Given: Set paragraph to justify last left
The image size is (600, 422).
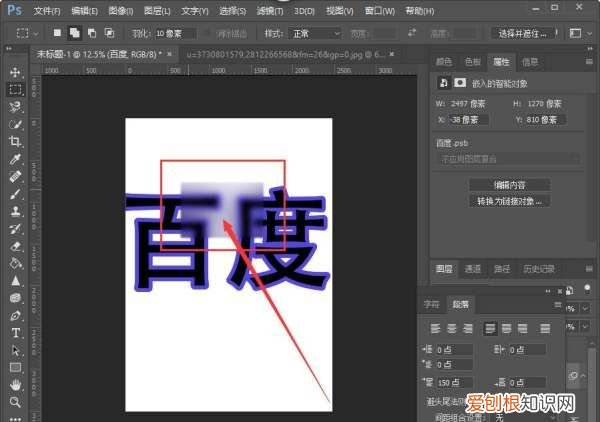Looking at the screenshot, I should tap(490, 328).
